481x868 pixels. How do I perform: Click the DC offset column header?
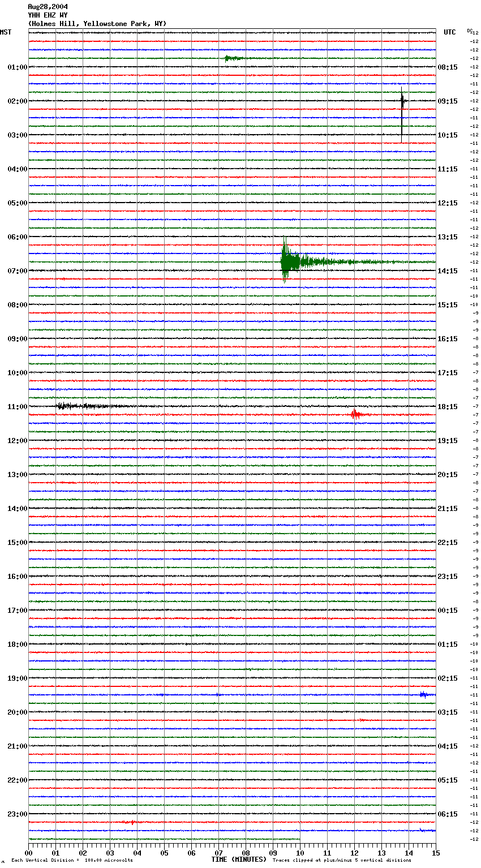pyautogui.click(x=470, y=31)
